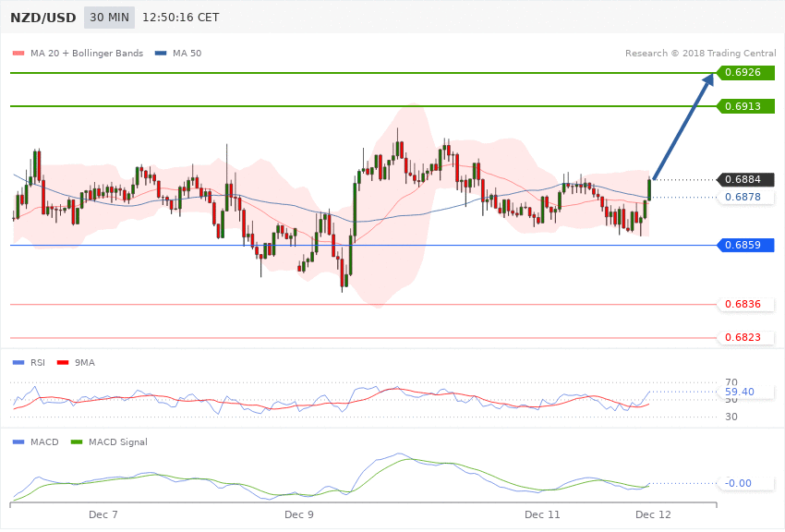The height and width of the screenshot is (532, 785).
Task: Click the MACD blue legend swatch
Action: click(x=18, y=441)
